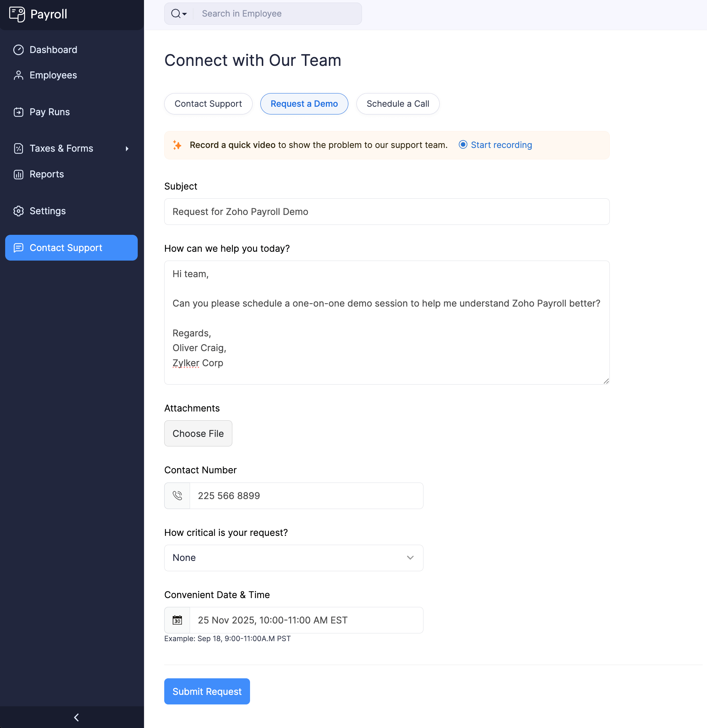Collapse the sidebar with the chevron
Viewport: 707px width, 728px height.
pos(76,717)
